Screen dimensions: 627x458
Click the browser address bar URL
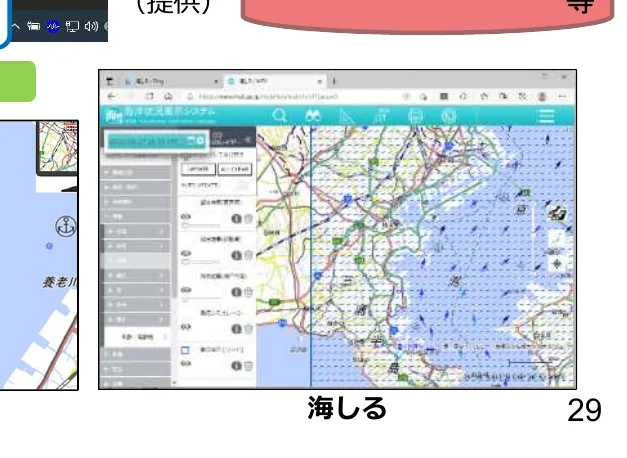(268, 96)
